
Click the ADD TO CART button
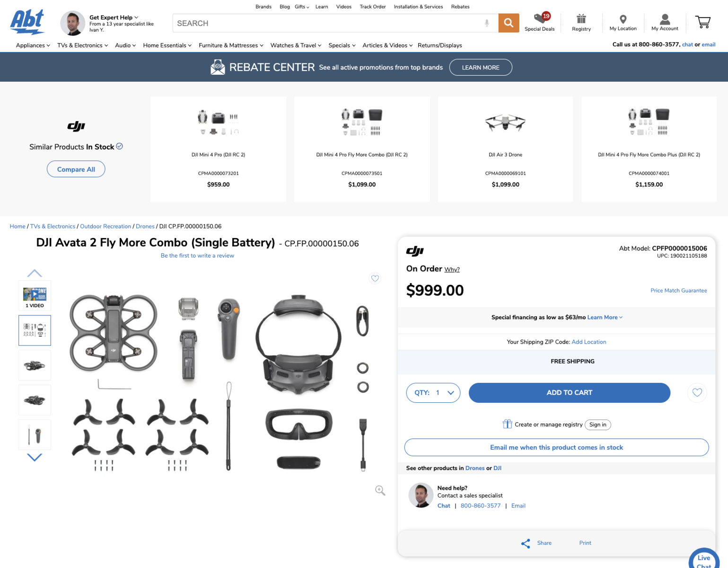(x=570, y=393)
